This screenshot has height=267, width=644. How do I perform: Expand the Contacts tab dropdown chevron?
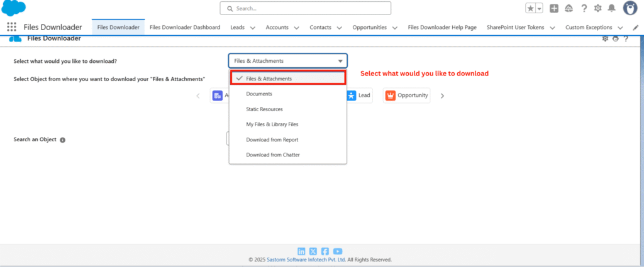click(339, 28)
